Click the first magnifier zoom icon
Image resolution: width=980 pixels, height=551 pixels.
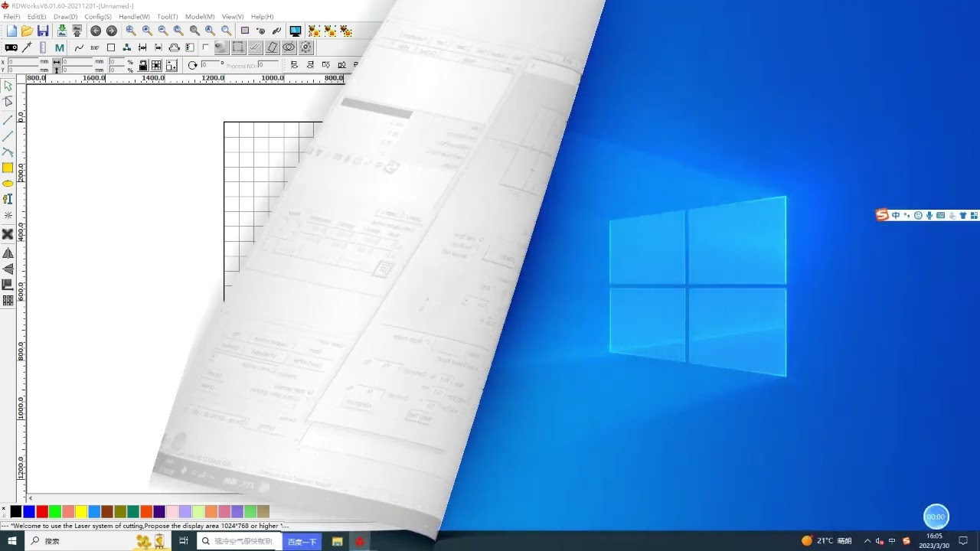point(131,31)
